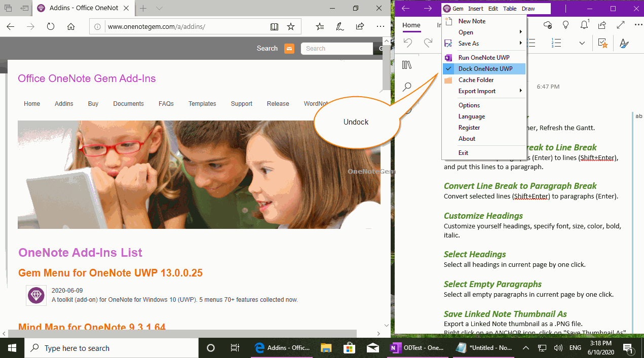This screenshot has width=644, height=358.
Task: Open the OneNote lightbulb tips icon
Action: point(566,25)
